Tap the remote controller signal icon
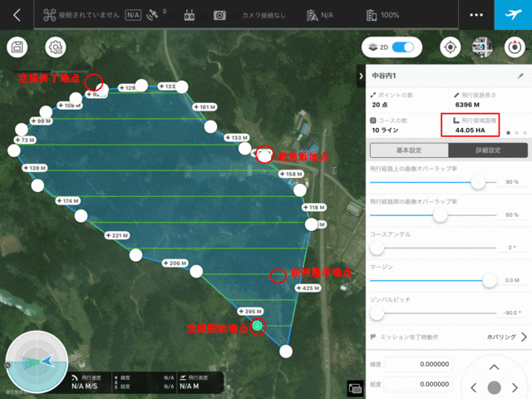532x399 pixels. (190, 15)
